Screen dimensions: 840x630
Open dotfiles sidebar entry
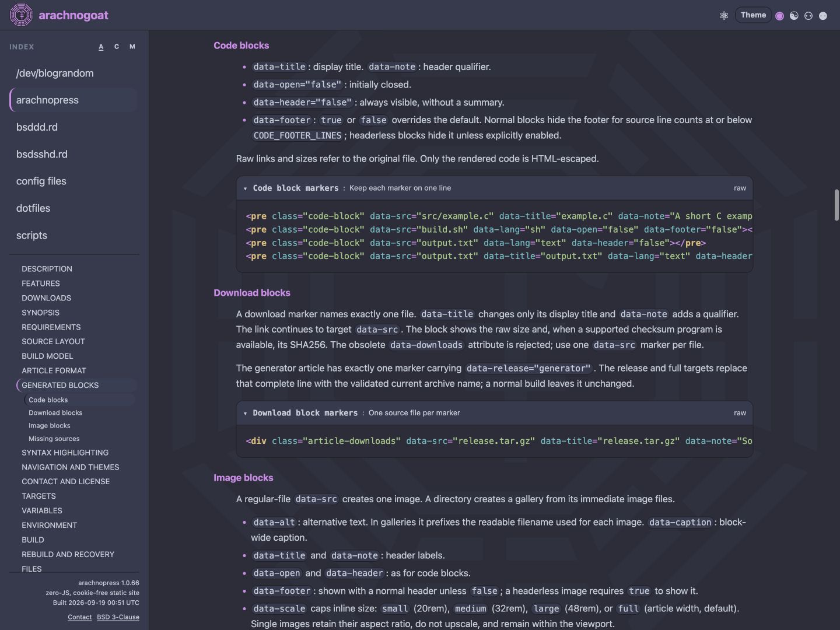[73, 208]
